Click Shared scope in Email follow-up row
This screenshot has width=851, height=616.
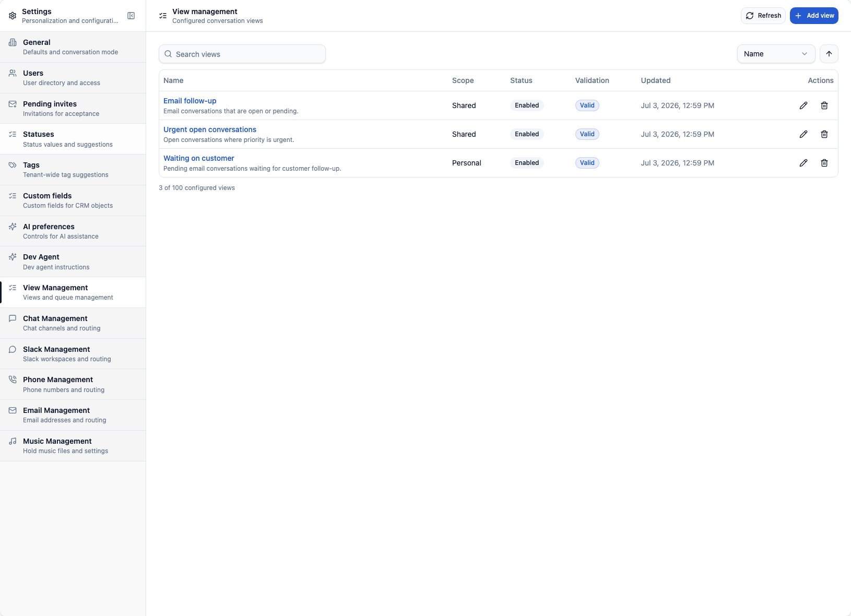click(464, 105)
